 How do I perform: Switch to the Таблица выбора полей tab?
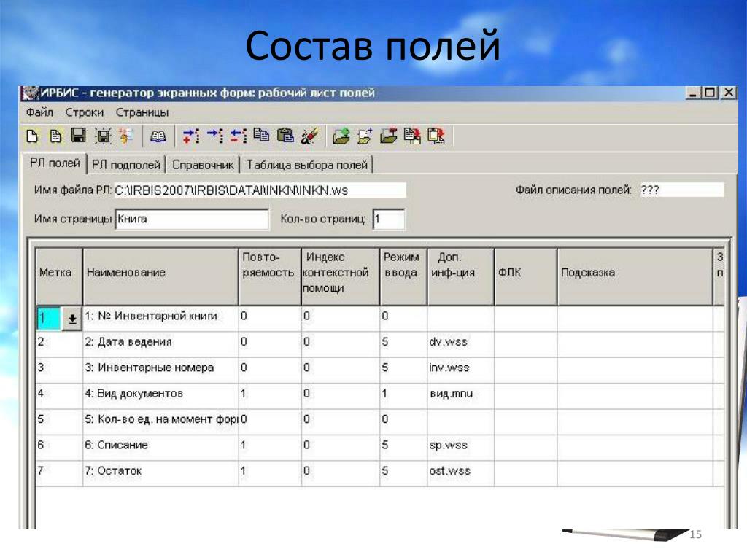click(307, 165)
